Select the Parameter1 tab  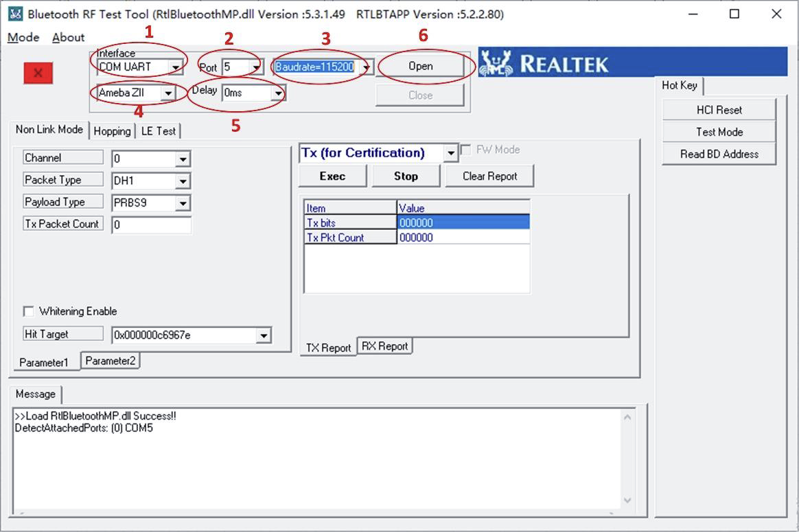point(44,362)
